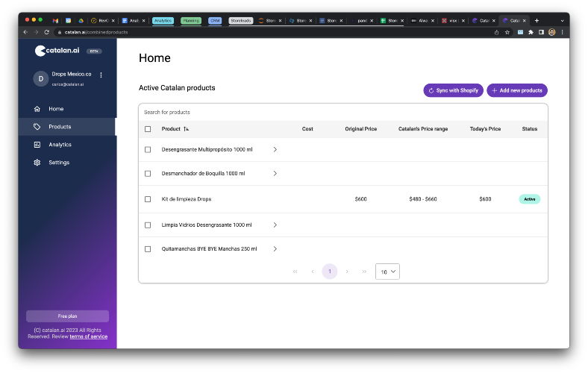
Task: Go to the previous page of results
Action: coord(313,272)
